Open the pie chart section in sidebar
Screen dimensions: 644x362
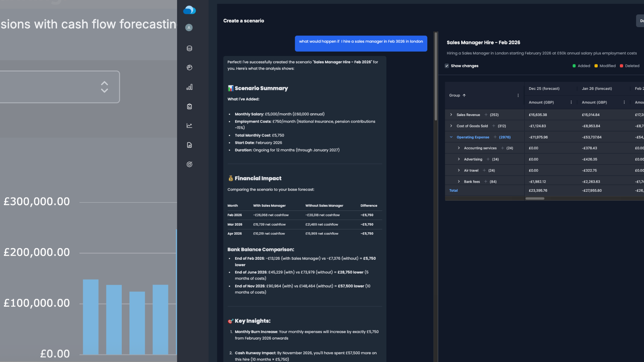pos(189,67)
